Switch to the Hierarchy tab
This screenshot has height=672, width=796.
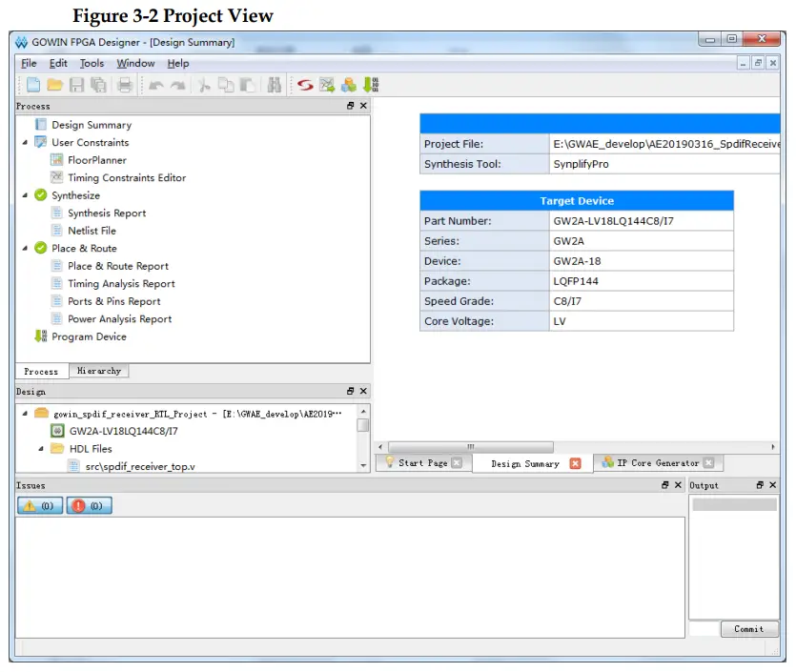tap(98, 371)
